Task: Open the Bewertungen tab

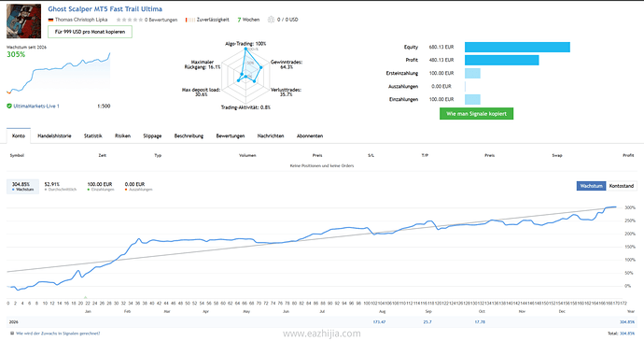Action: tap(231, 135)
